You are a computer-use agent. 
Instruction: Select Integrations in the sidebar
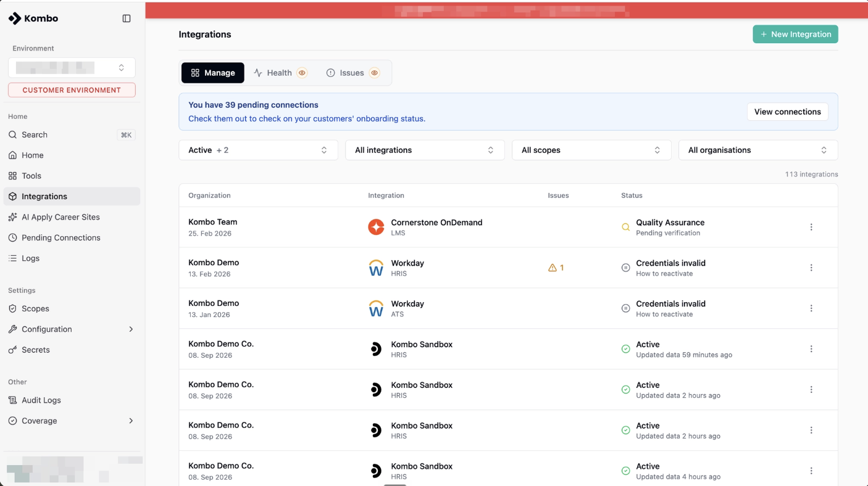point(72,196)
